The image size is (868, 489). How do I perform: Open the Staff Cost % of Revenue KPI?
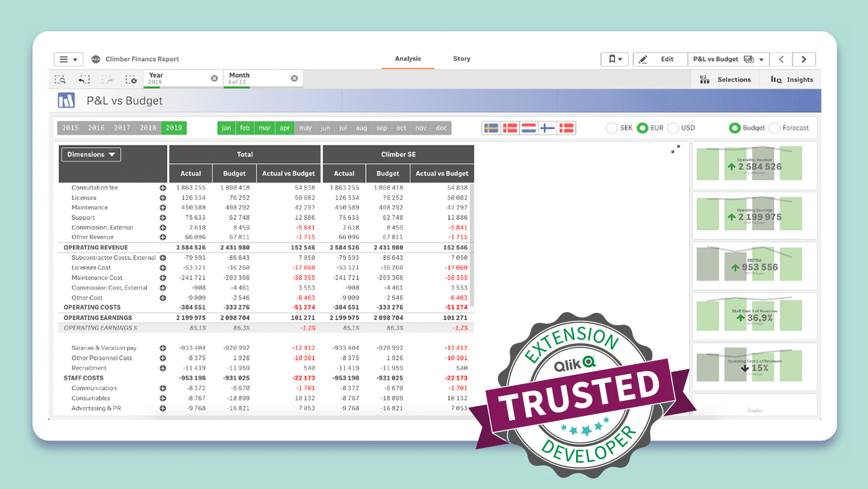click(x=755, y=316)
